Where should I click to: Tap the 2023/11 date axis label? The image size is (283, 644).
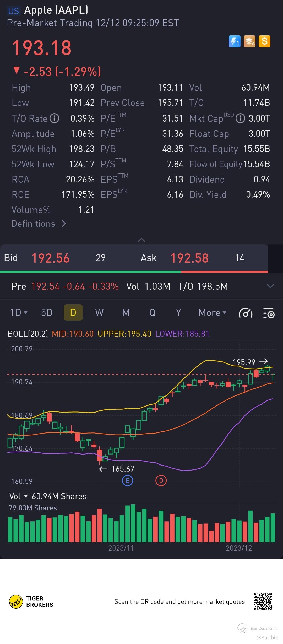point(121,548)
